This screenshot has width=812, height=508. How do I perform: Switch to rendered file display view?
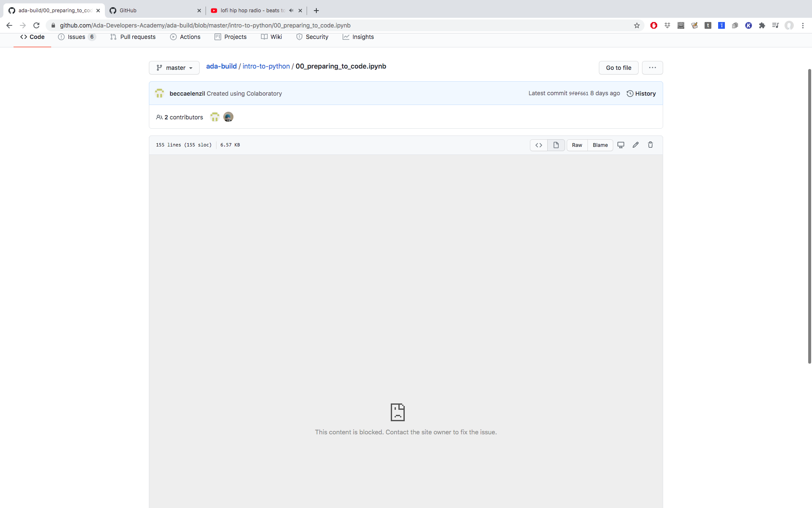coord(556,145)
